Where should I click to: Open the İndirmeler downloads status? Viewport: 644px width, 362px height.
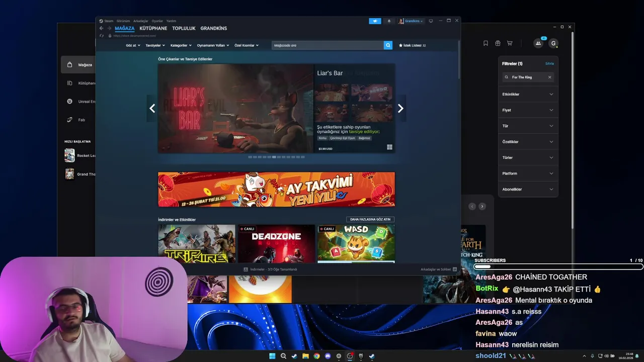pyautogui.click(x=271, y=269)
